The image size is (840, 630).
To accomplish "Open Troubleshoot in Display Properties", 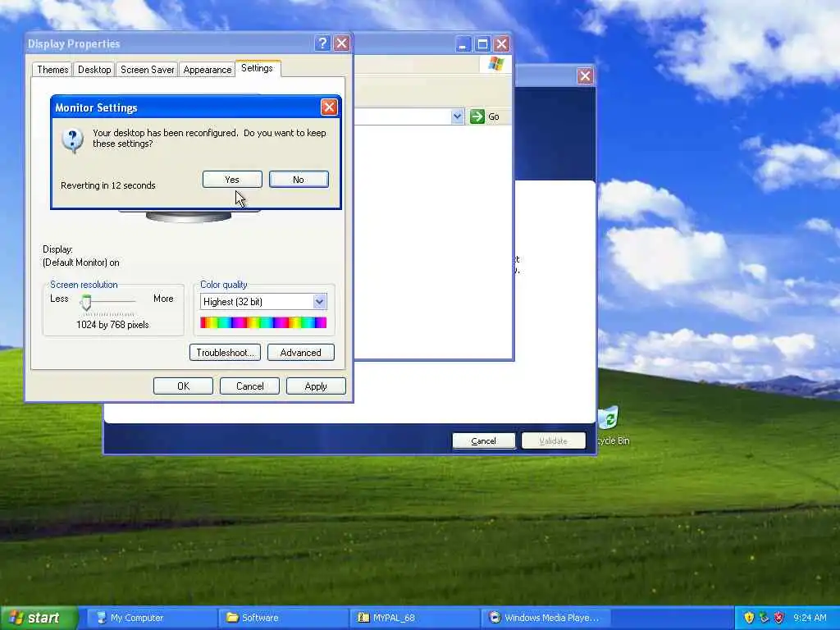I will pyautogui.click(x=225, y=353).
